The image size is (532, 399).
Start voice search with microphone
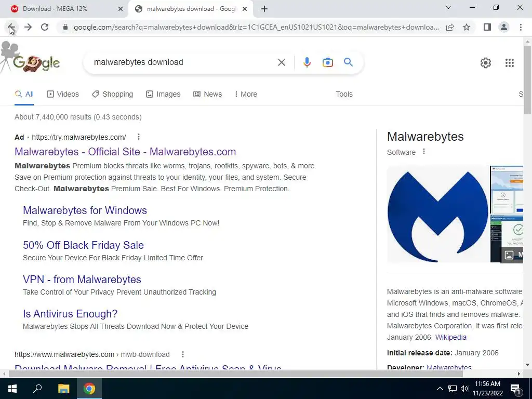[x=307, y=62]
